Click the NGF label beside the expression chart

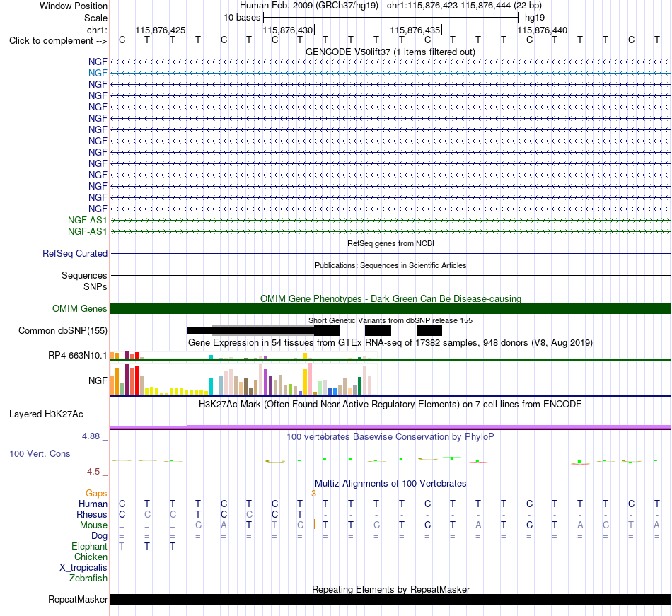point(98,380)
